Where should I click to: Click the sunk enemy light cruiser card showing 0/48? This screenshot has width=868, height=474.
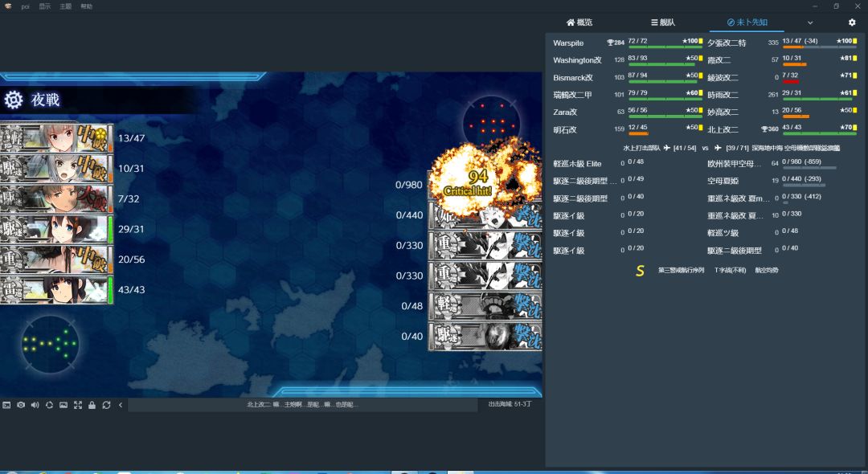[x=485, y=306]
